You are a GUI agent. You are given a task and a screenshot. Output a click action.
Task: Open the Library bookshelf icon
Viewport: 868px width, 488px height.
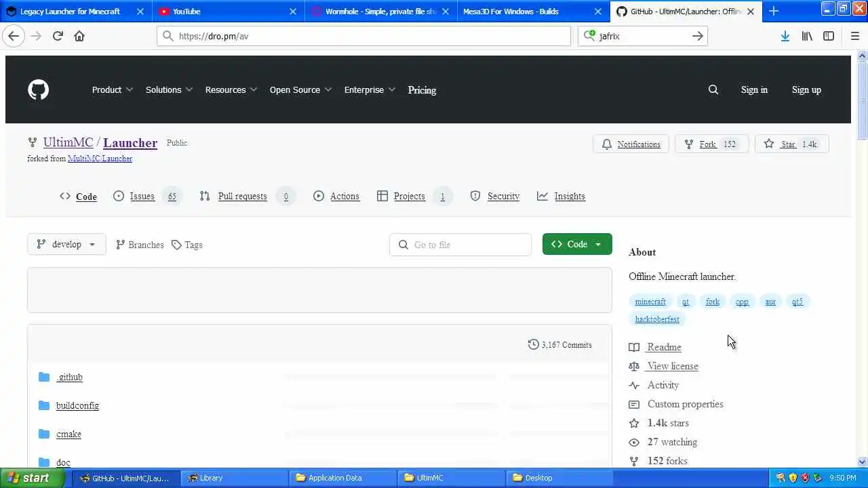pyautogui.click(x=807, y=36)
